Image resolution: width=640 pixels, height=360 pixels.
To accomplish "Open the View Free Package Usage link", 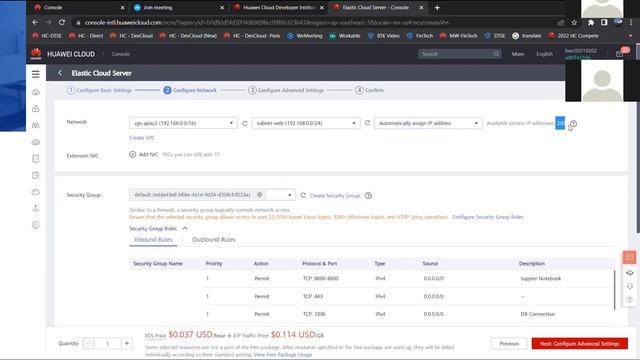I will pos(282,355).
